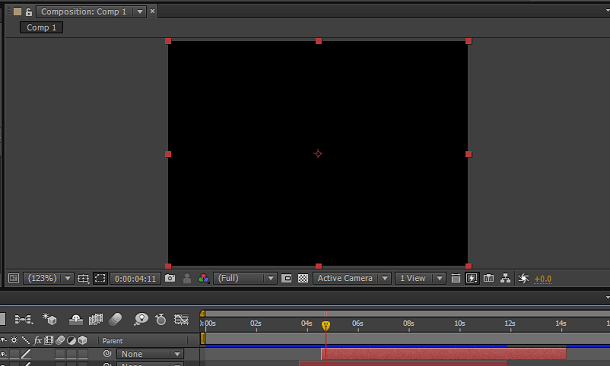The image size is (610, 366).
Task: Click the Comp 1 breadcrumb button
Action: point(41,28)
